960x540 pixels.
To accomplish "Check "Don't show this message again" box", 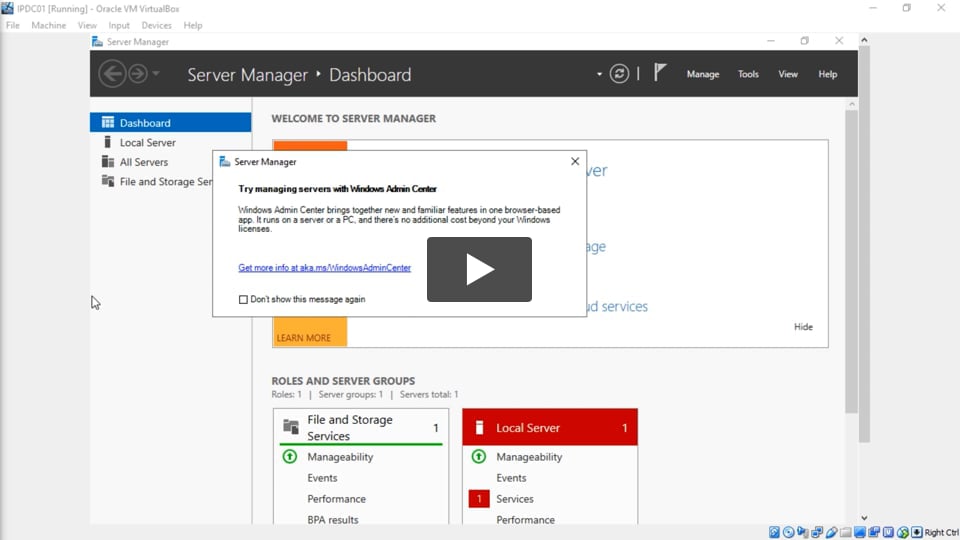I will 243,299.
